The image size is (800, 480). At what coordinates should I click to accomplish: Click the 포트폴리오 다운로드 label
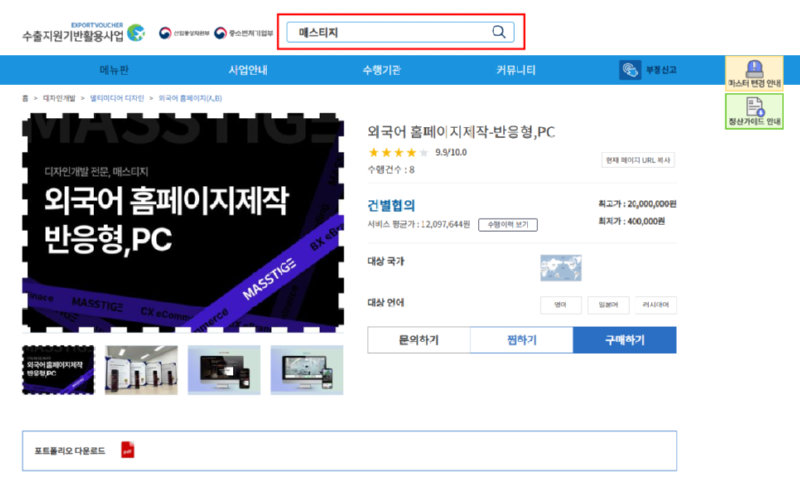(70, 451)
